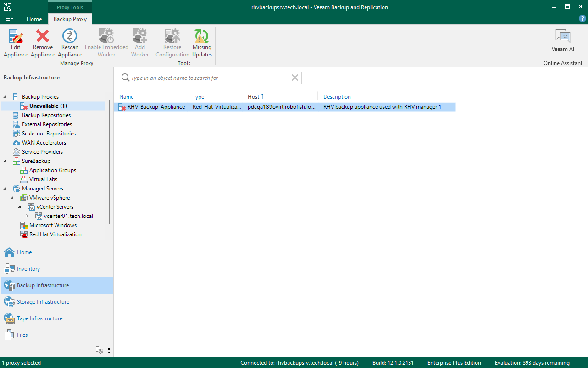Click the Enable Embedded Worker icon
Screen dimensions: 588x368
coord(106,36)
